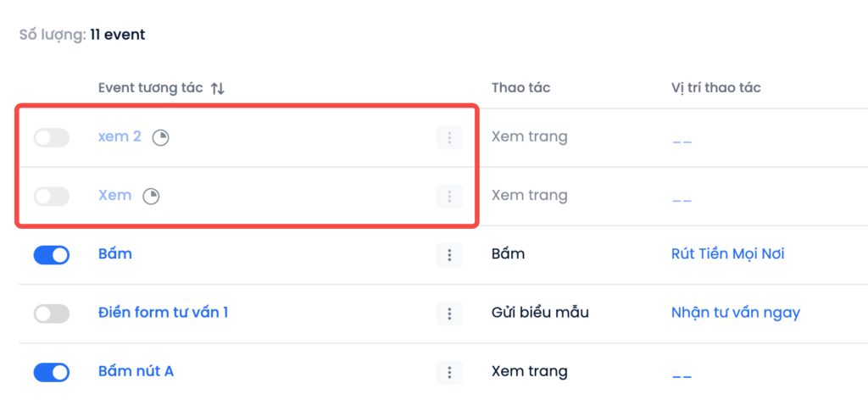Click pie-clock icon next to Xem
The image size is (868, 400).
pos(151,197)
